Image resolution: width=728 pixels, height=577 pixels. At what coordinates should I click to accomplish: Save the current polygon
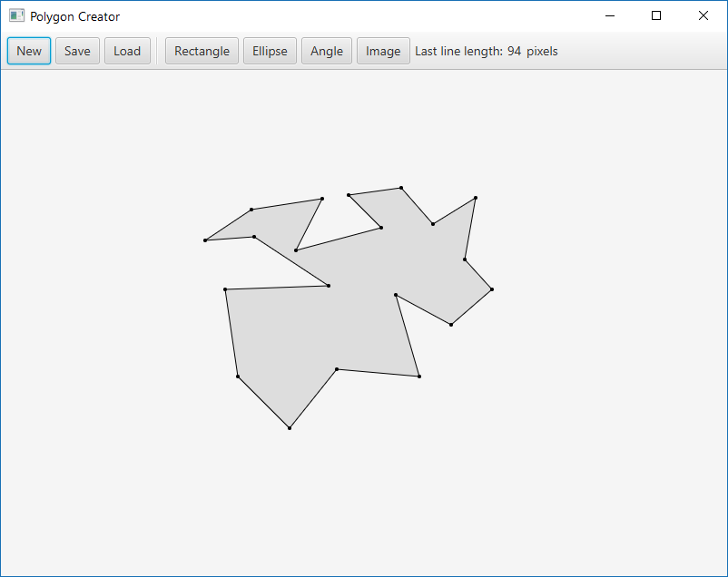77,51
